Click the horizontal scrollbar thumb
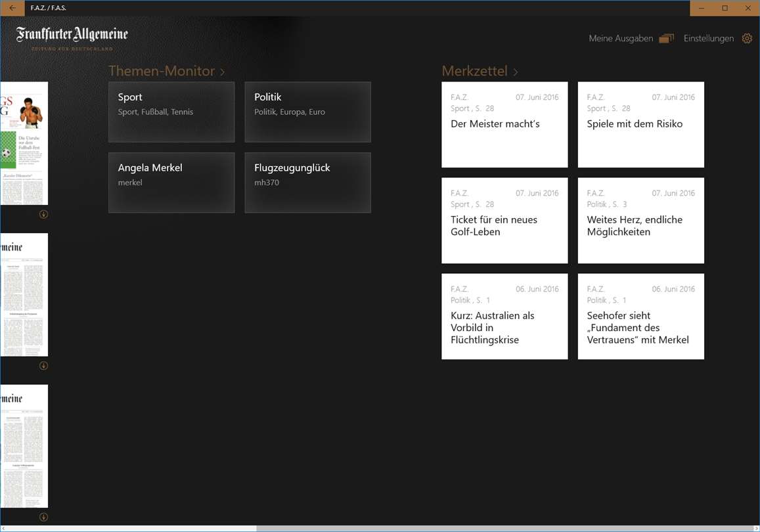This screenshot has height=532, width=760. (x=504, y=529)
